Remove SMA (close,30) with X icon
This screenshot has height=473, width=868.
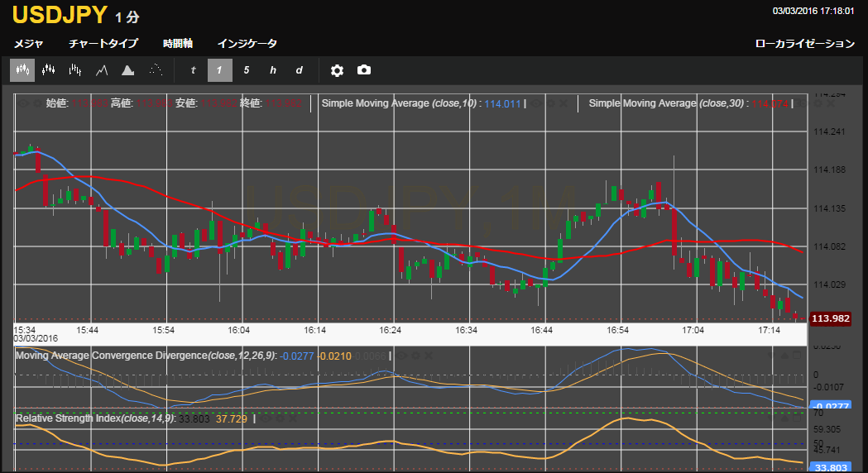831,103
